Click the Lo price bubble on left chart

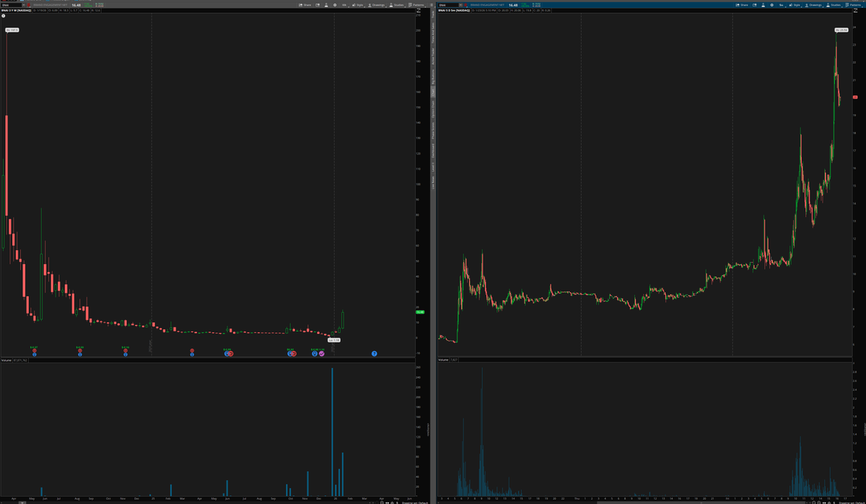pos(334,340)
